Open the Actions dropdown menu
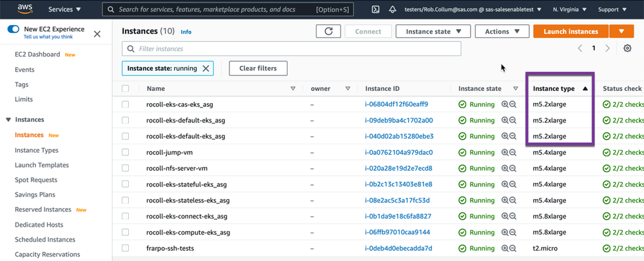The height and width of the screenshot is (261, 644). coord(502,31)
